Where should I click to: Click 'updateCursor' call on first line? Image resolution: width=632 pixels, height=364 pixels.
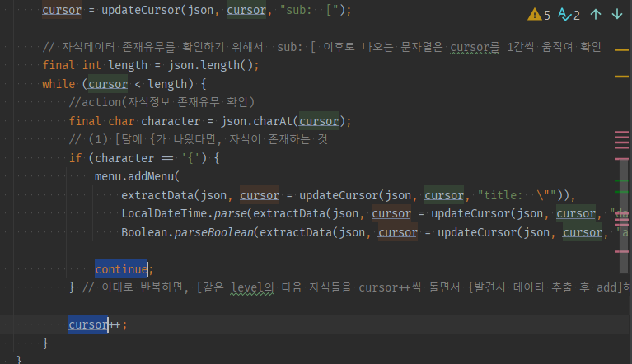click(x=141, y=10)
